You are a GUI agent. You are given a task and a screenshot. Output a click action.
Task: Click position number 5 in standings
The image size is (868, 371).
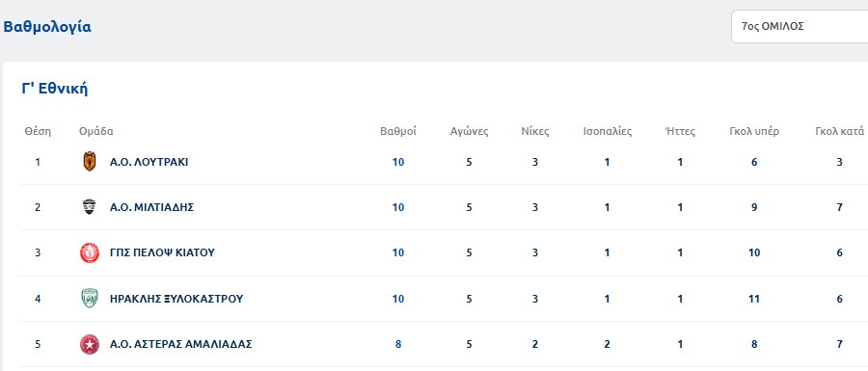(38, 344)
